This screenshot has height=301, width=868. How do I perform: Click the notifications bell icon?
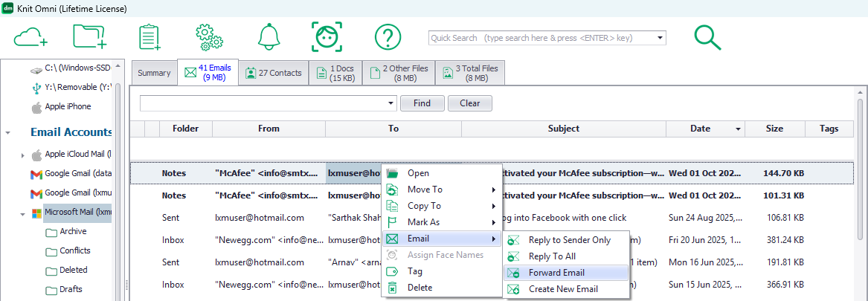(x=269, y=37)
